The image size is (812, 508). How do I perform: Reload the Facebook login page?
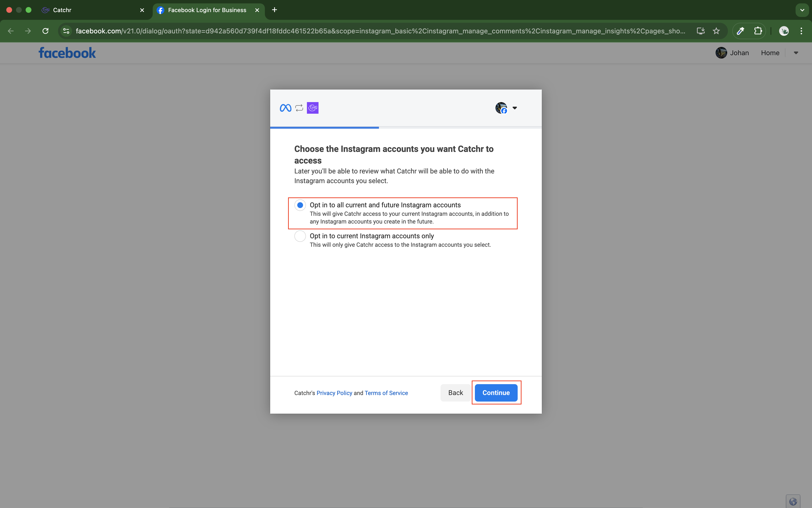[46, 31]
